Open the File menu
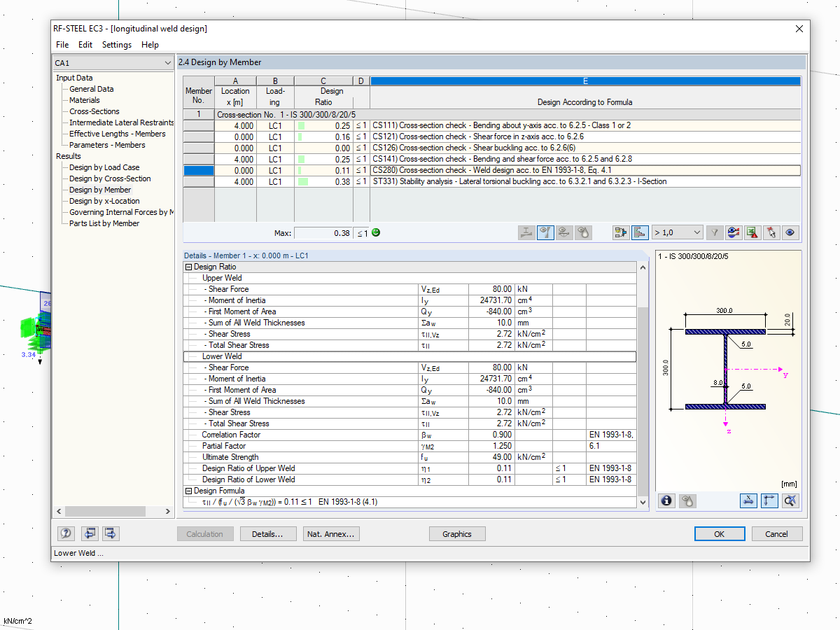840x630 pixels. (x=62, y=45)
